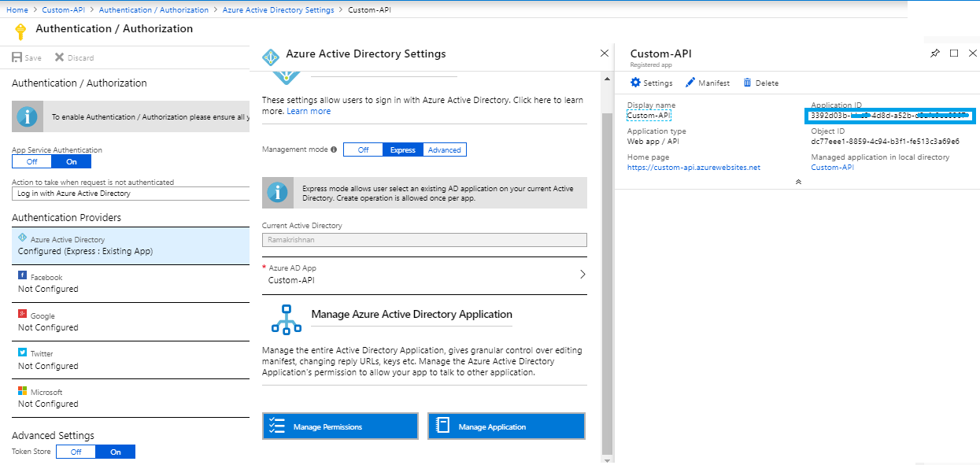This screenshot has width=980, height=465.
Task: Click the Discard X icon
Action: click(x=59, y=57)
